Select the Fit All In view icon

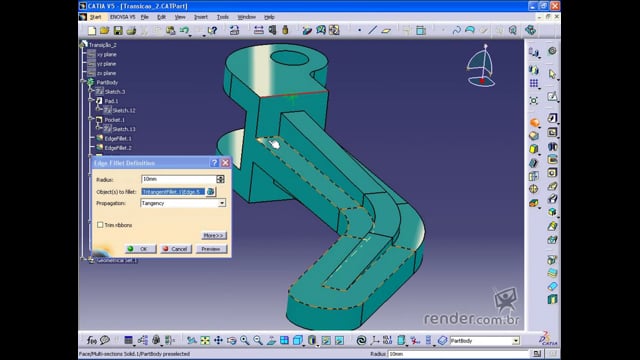coord(205,340)
